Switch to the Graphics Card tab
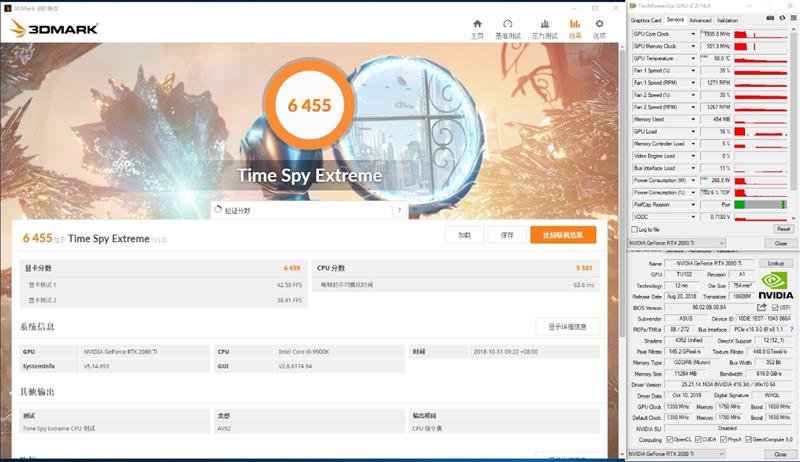Screen dimensions: 800x462 point(646,20)
